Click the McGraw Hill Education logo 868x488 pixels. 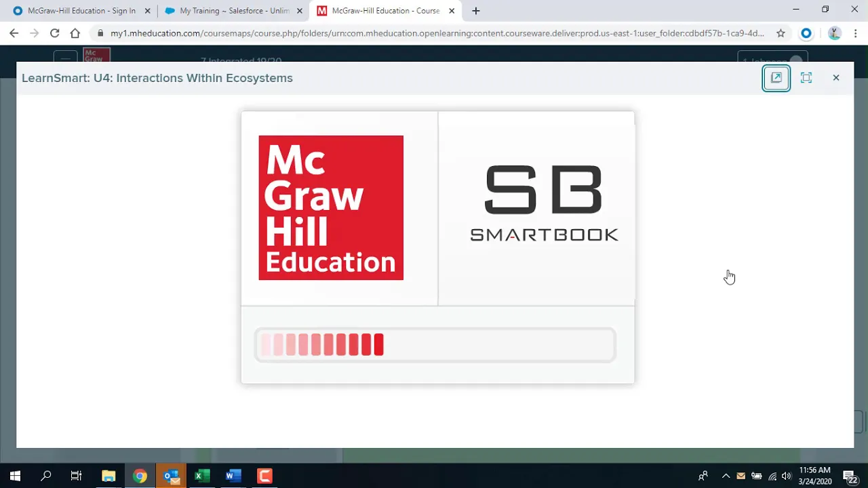coord(331,207)
